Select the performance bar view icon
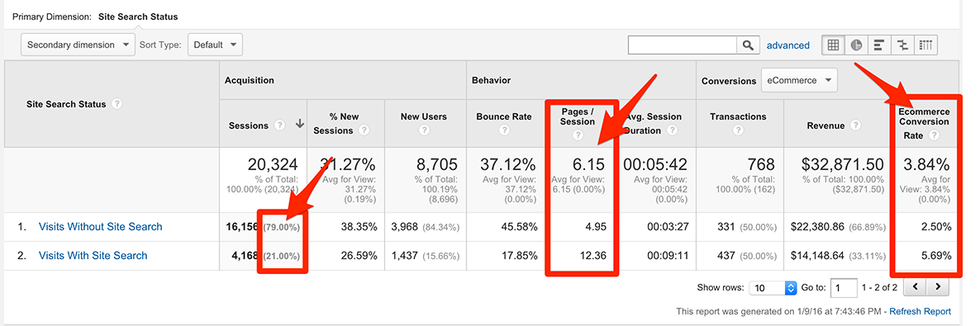Viewport: 980px width, 326px height. 878,45
